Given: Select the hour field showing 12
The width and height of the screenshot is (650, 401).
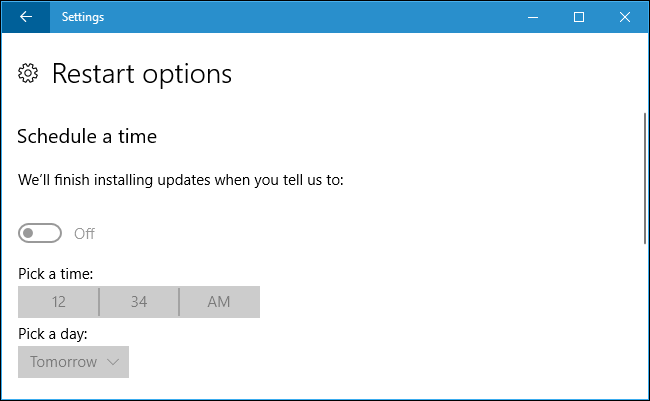Looking at the screenshot, I should [58, 302].
